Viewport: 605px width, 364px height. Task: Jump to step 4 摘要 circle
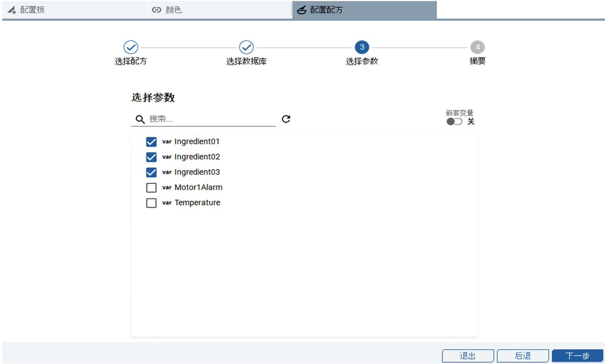pyautogui.click(x=477, y=47)
